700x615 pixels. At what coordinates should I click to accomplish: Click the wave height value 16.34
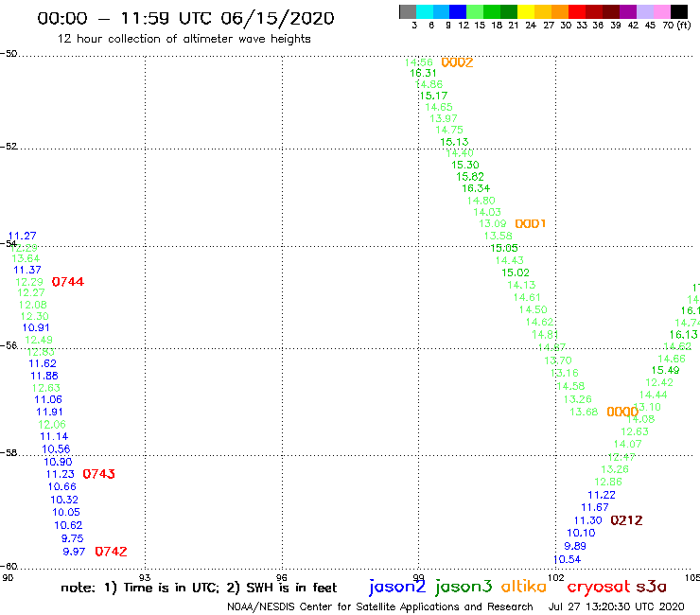point(476,188)
